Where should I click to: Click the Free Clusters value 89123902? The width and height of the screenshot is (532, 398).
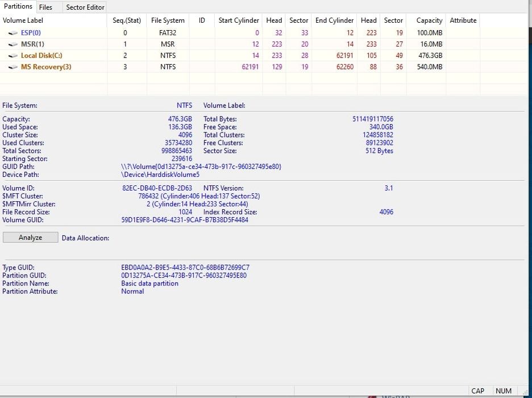379,143
